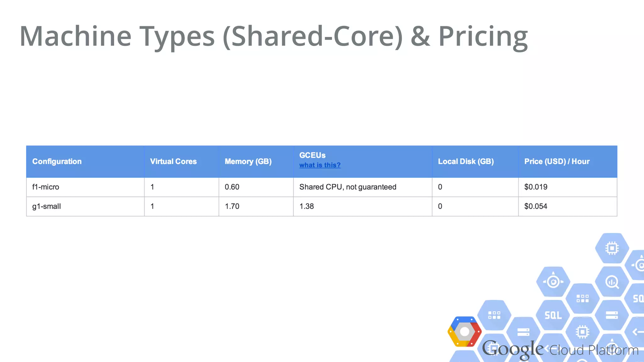The image size is (644, 362).
Task: Select the SQL hexagon icon
Action: (x=553, y=315)
